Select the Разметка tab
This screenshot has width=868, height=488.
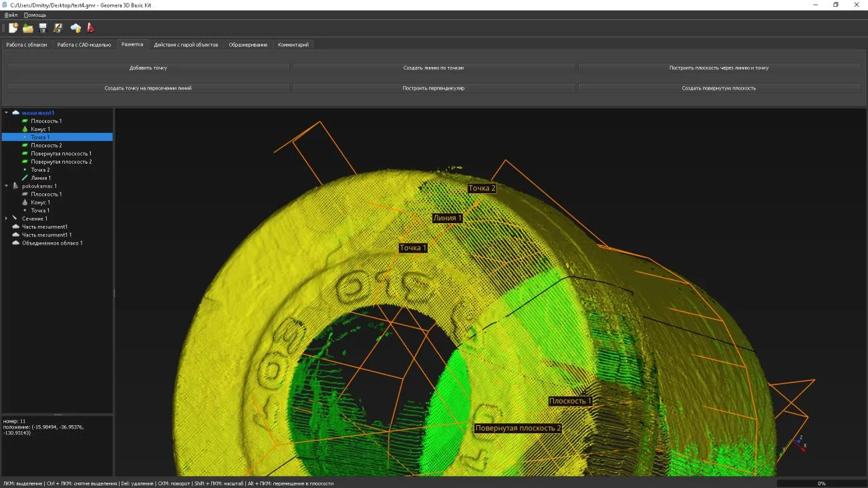point(132,44)
